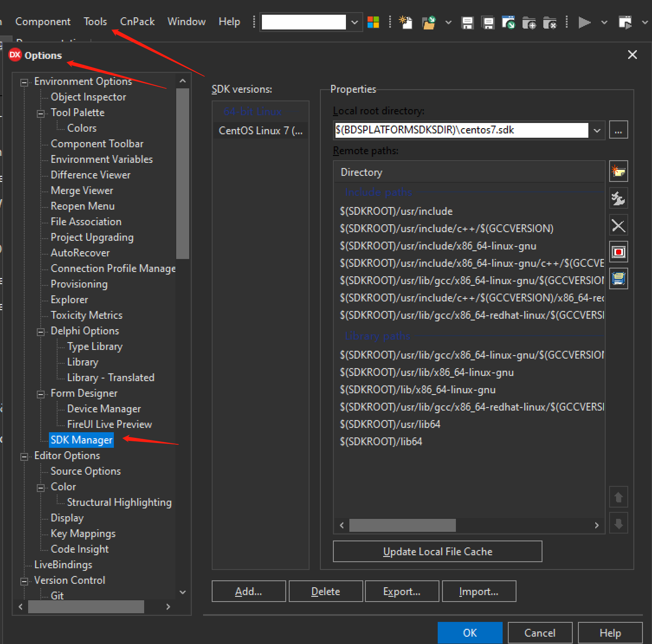Select Environment Variables tree item

tap(102, 159)
